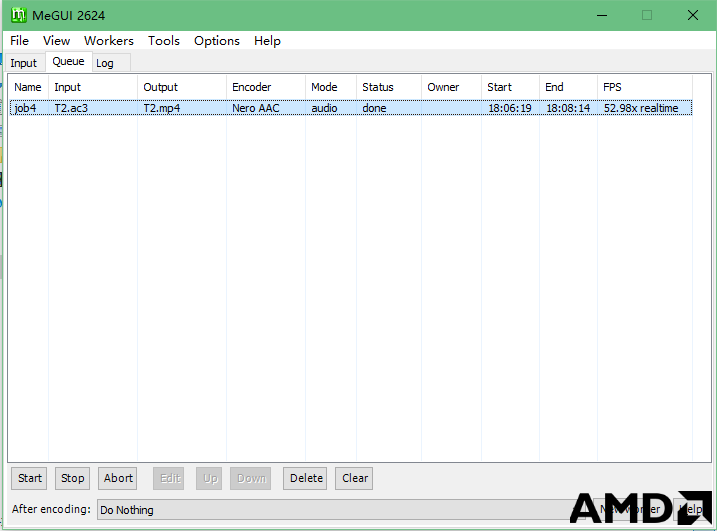Open the Help menu
The height and width of the screenshot is (531, 717).
267,41
